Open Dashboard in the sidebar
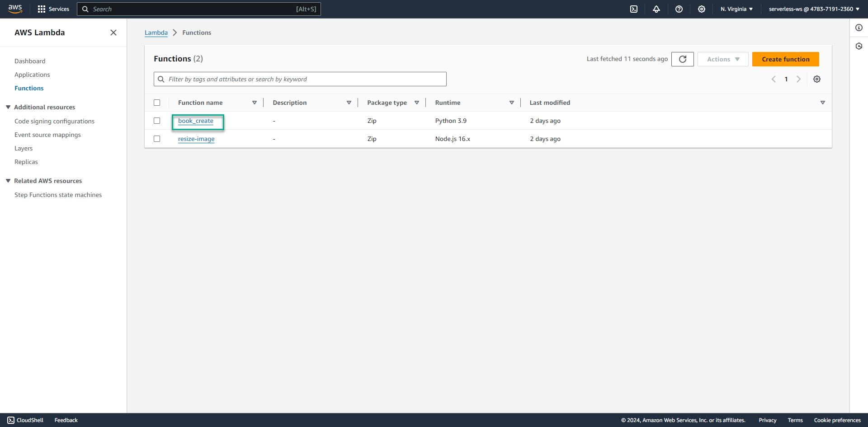The image size is (868, 427). click(x=30, y=61)
